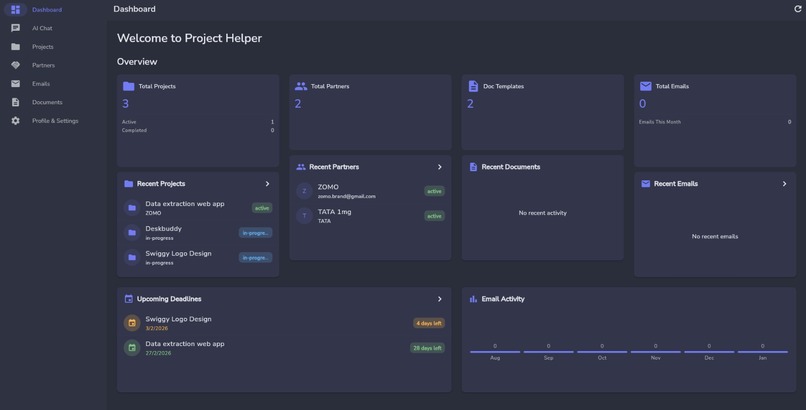Click the Emails envelope icon in sidebar
The height and width of the screenshot is (410, 806).
pyautogui.click(x=15, y=84)
